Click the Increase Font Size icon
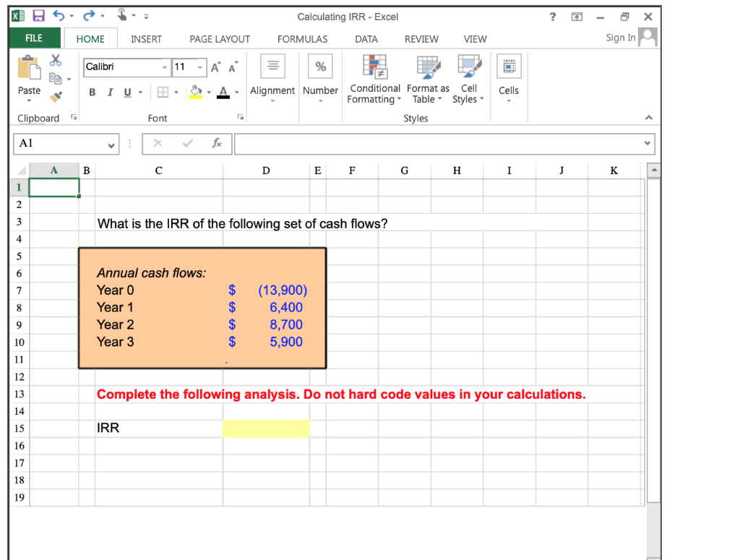740x560 pixels. pos(214,66)
